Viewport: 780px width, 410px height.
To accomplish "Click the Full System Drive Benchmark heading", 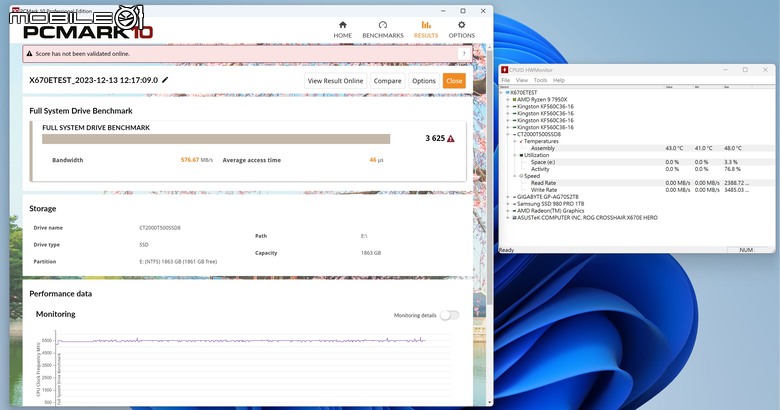I will pos(81,111).
